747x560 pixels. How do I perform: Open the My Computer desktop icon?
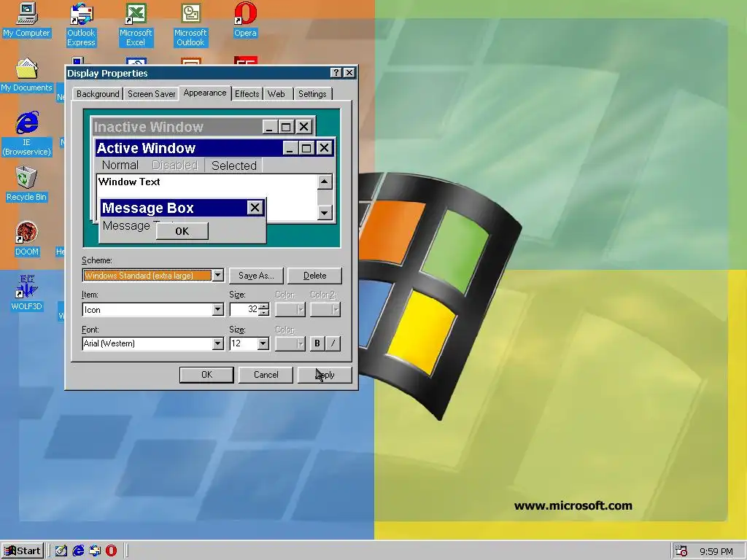(27, 20)
